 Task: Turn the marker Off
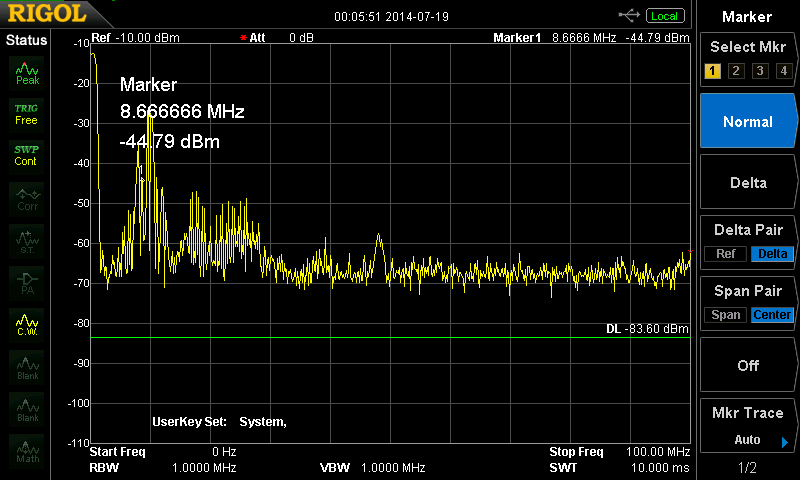(748, 365)
